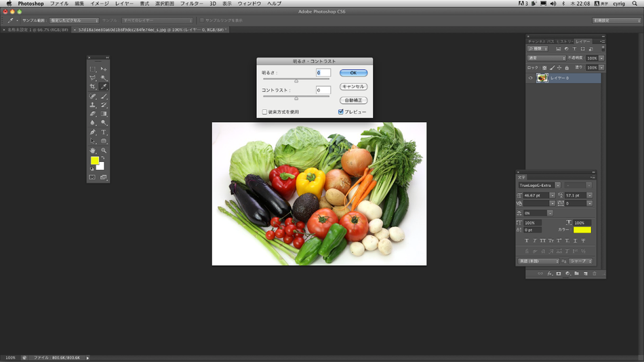Viewport: 644px width, 362px height.
Task: Open the layer blend mode dropdown
Action: [x=546, y=58]
